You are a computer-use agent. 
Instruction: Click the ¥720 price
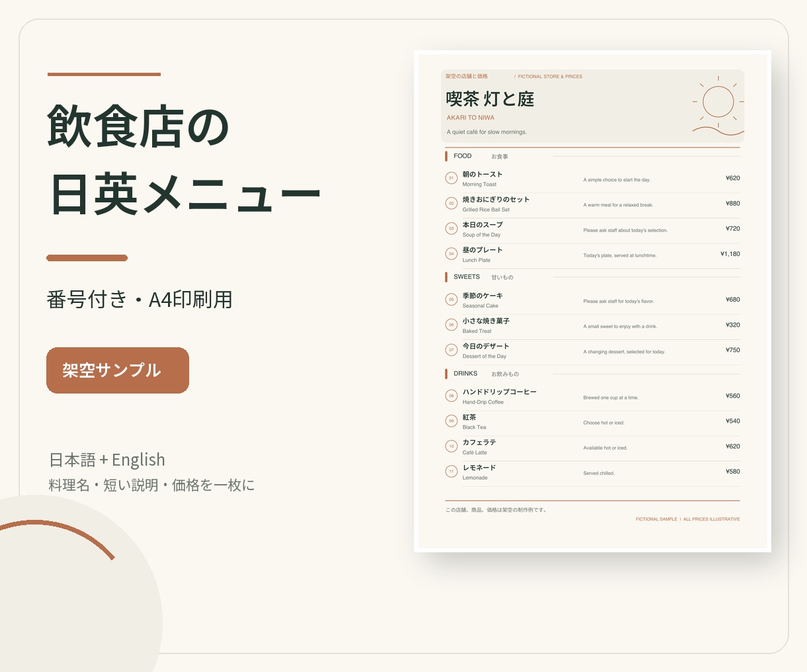coord(733,229)
